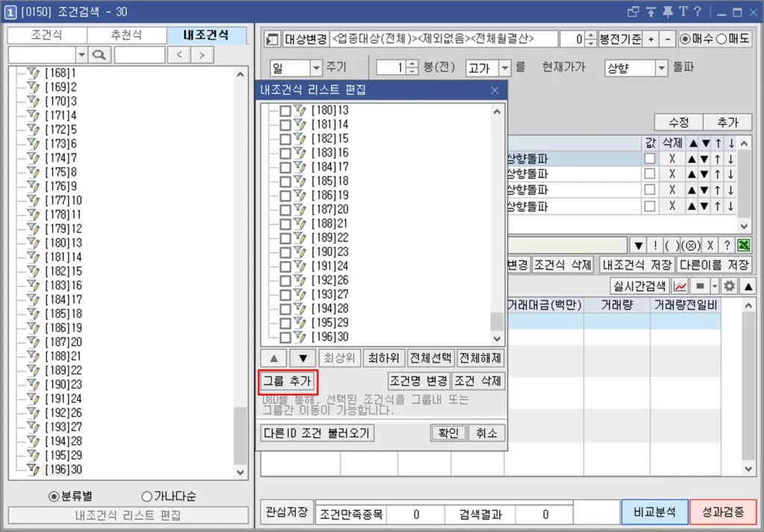
Task: Select the 매도 radio button
Action: point(721,39)
